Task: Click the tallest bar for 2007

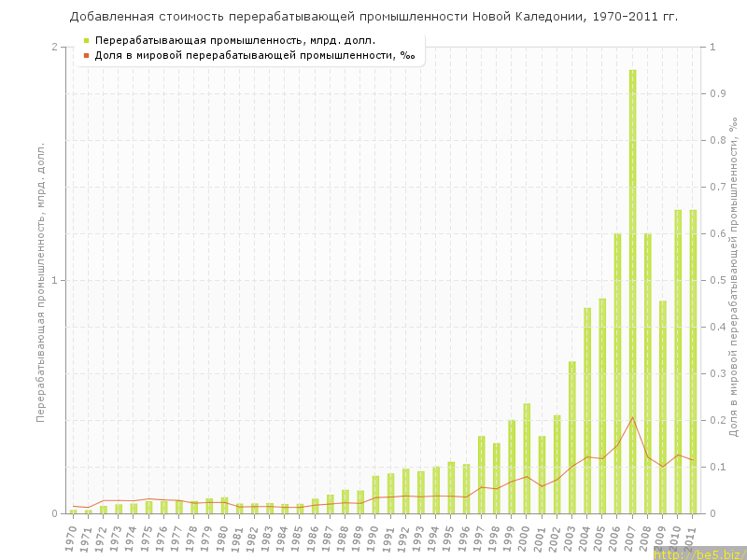Action: pos(632,291)
